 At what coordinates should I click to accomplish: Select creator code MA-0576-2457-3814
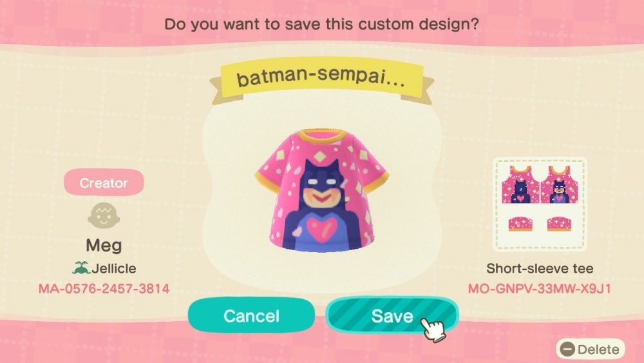pyautogui.click(x=104, y=289)
